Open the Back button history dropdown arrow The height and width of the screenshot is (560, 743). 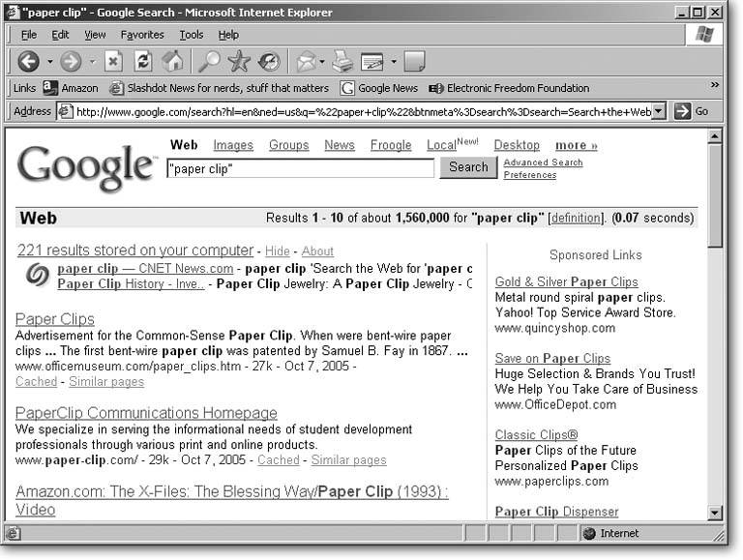tap(49, 62)
